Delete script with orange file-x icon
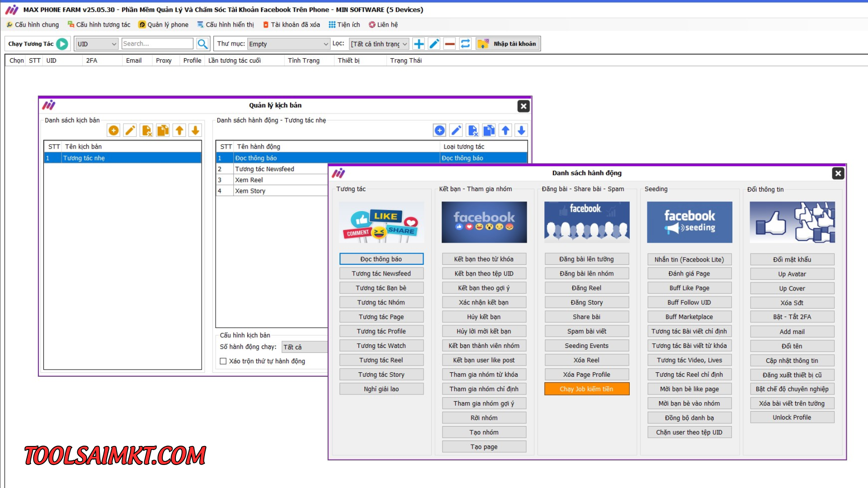868x488 pixels. pos(146,131)
